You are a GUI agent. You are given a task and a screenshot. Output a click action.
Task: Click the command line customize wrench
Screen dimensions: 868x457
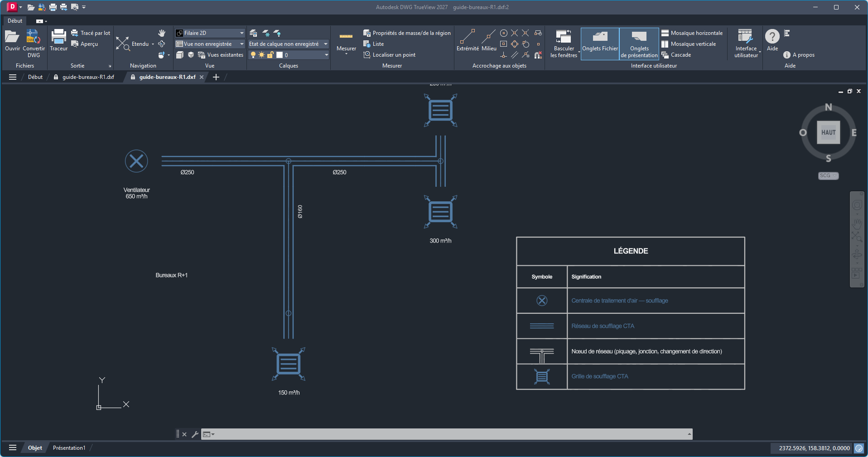click(x=195, y=434)
